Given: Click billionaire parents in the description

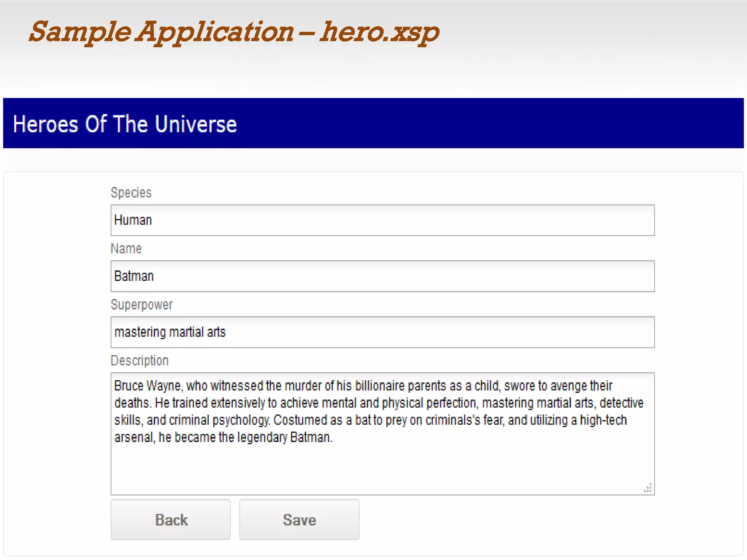Looking at the screenshot, I should 401,386.
